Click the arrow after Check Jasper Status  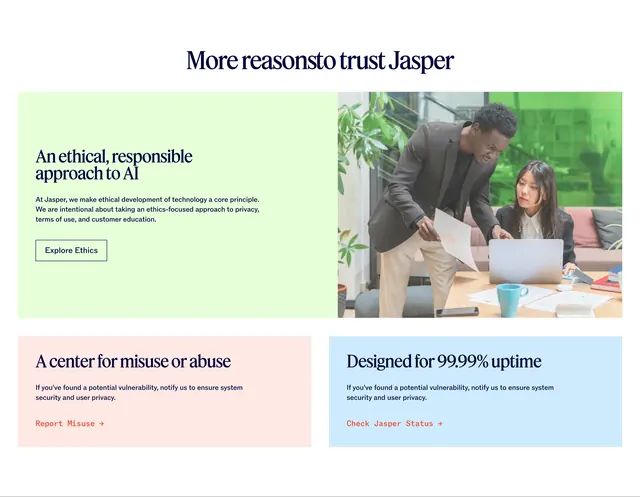[440, 424]
